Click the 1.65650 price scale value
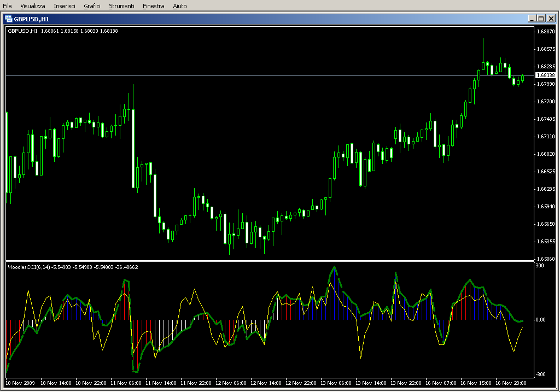The width and height of the screenshot is (560, 392). pyautogui.click(x=546, y=224)
